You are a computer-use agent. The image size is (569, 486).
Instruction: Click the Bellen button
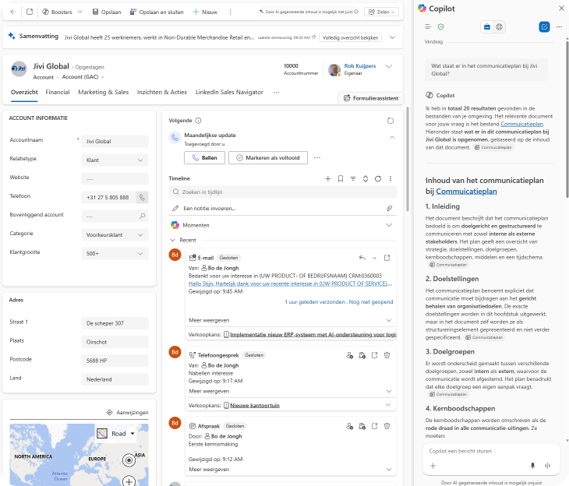click(x=205, y=158)
